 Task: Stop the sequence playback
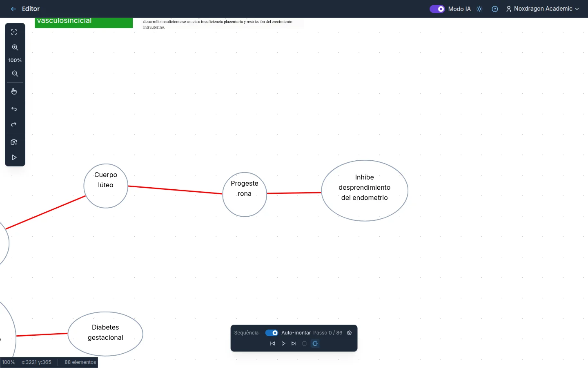click(305, 343)
